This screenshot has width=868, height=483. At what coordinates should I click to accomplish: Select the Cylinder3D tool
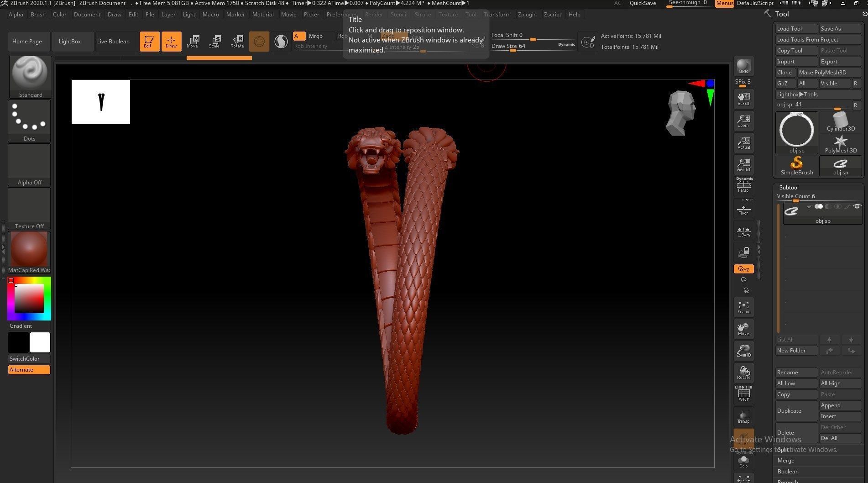pyautogui.click(x=841, y=122)
